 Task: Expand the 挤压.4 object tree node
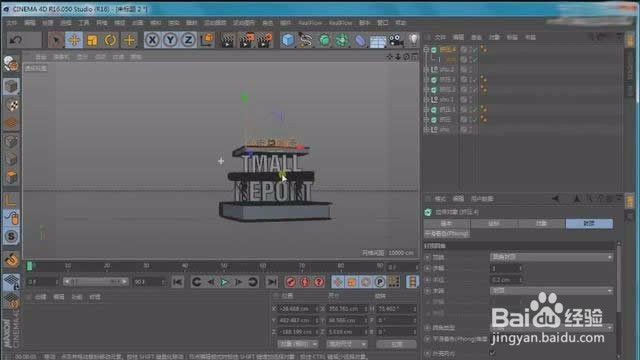(426, 50)
